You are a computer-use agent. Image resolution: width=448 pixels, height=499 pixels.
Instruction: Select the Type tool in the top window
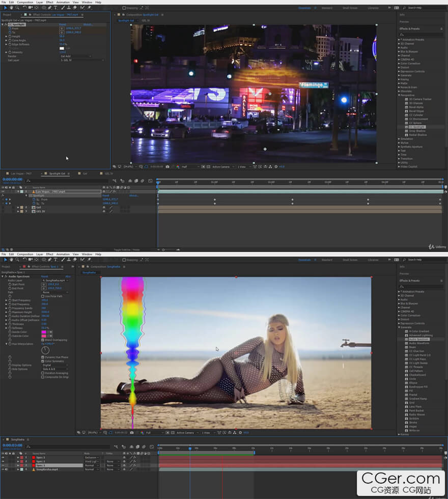pos(55,8)
